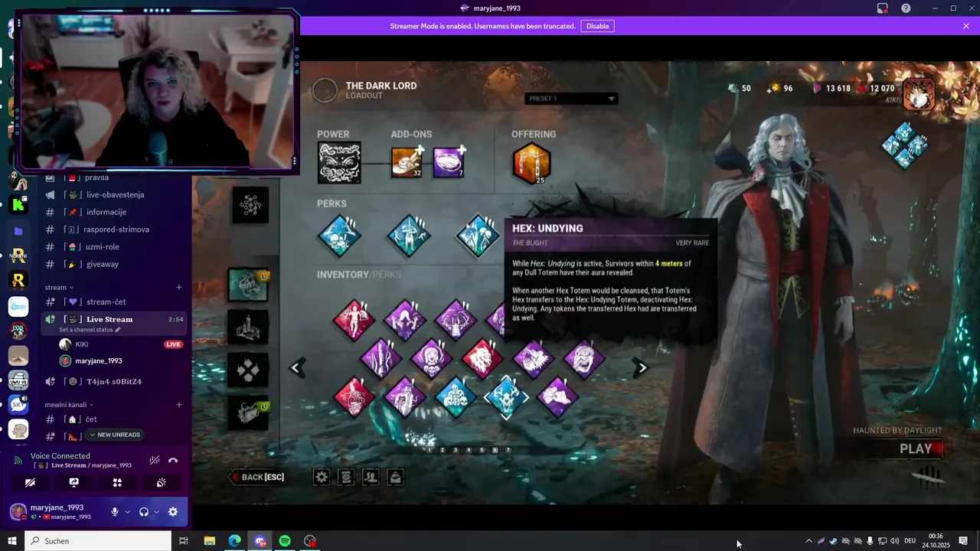
Task: Select the first equipped perk slot
Action: (x=339, y=236)
